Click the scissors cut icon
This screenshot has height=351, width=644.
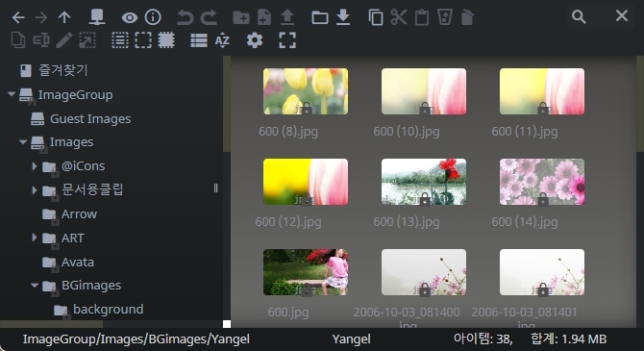(x=399, y=17)
